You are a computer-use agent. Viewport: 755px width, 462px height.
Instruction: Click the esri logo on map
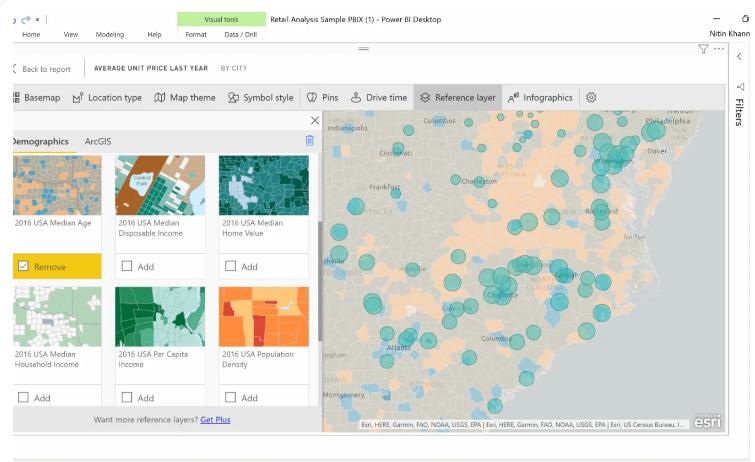(707, 422)
